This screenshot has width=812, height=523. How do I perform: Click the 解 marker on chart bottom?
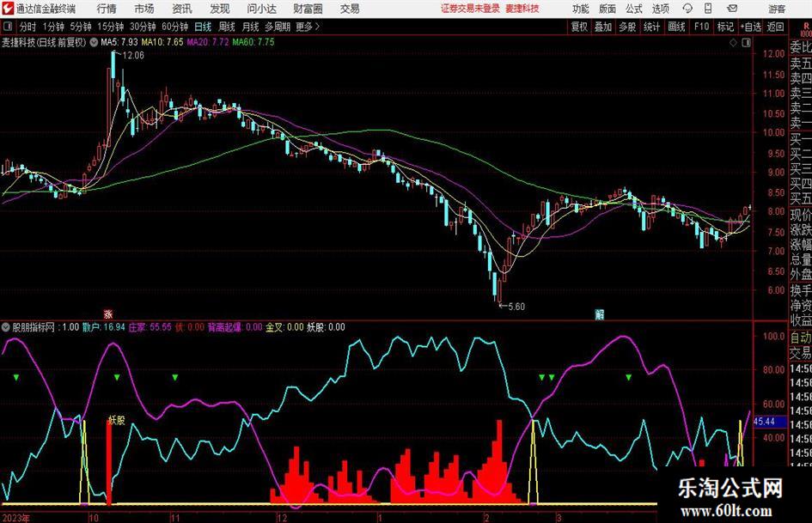pos(600,313)
